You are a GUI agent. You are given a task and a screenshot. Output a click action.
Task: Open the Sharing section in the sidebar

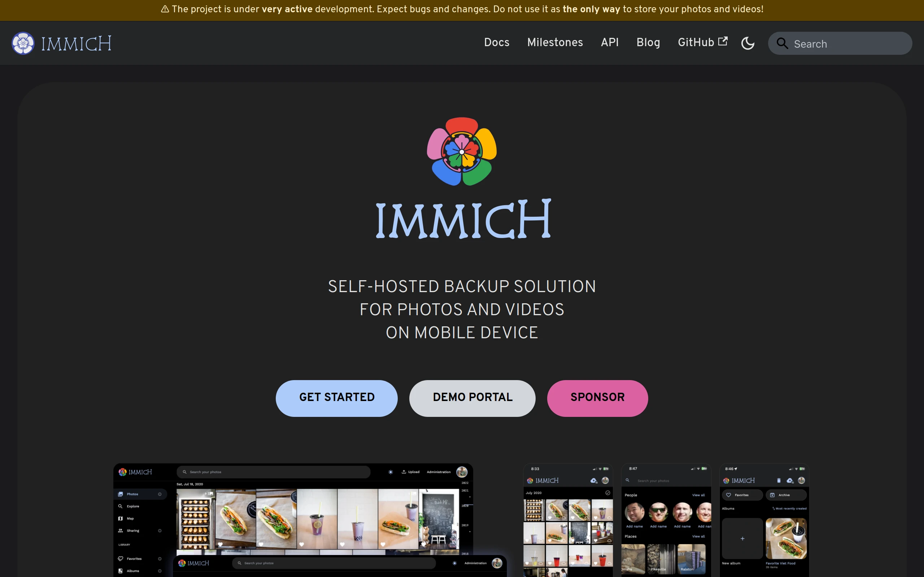point(133,530)
